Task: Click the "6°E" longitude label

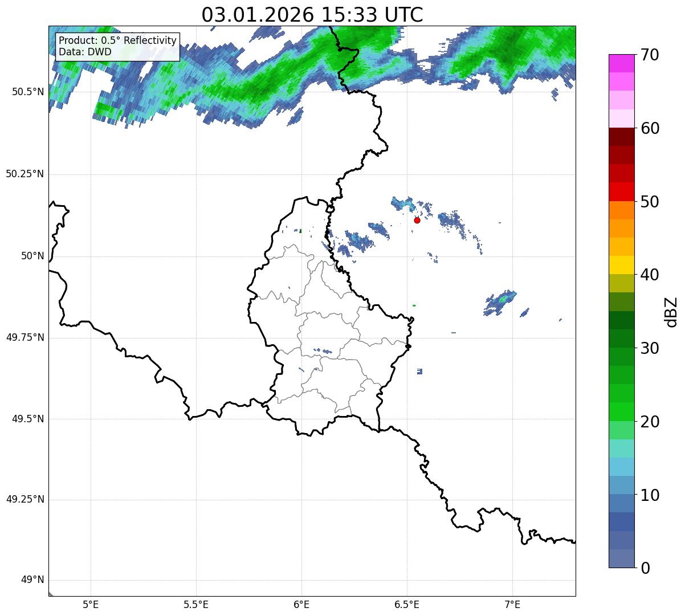Action: click(x=301, y=604)
